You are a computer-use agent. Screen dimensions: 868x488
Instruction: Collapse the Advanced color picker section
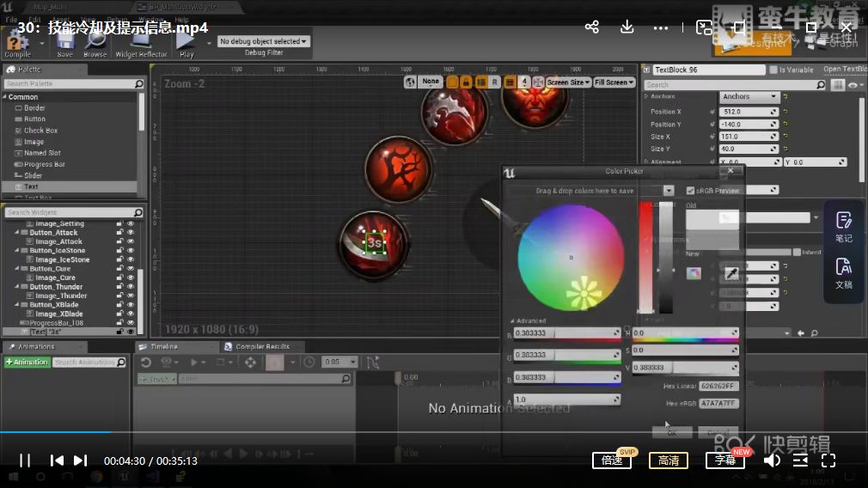(x=512, y=321)
